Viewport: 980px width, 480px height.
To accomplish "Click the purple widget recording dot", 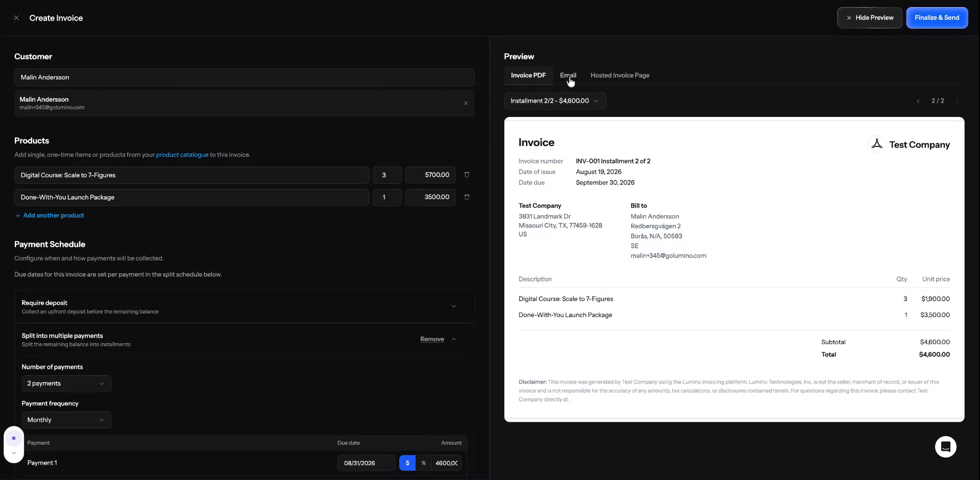I will pos(14,438).
